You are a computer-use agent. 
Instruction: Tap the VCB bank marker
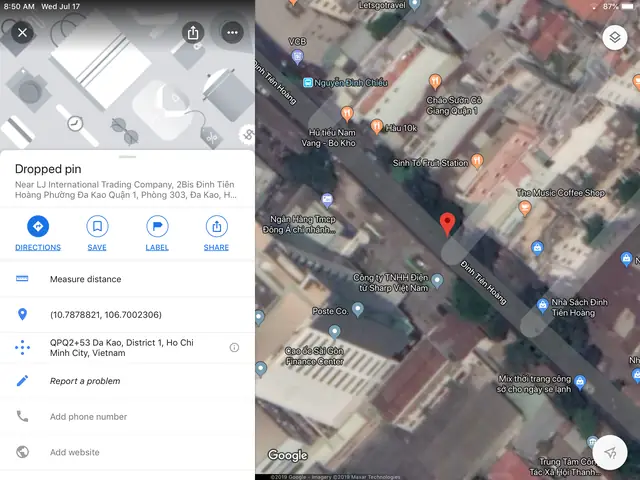[x=298, y=56]
